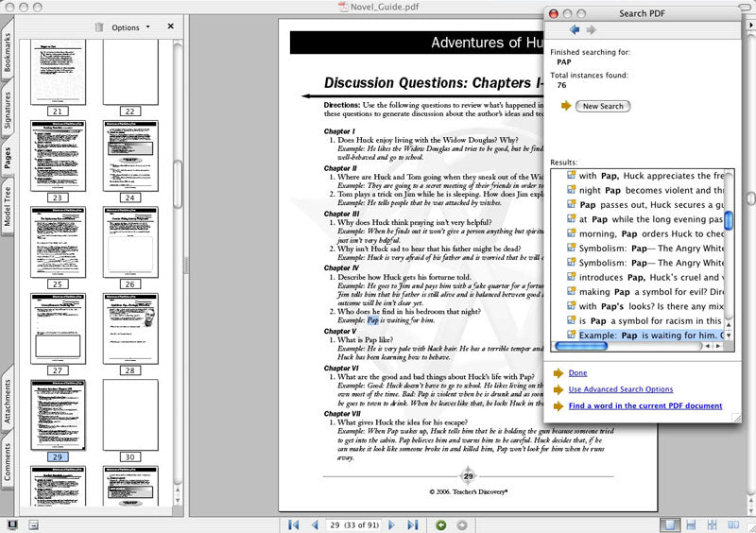This screenshot has height=533, width=756.
Task: Select page 26 thumbnail
Action: click(130, 242)
